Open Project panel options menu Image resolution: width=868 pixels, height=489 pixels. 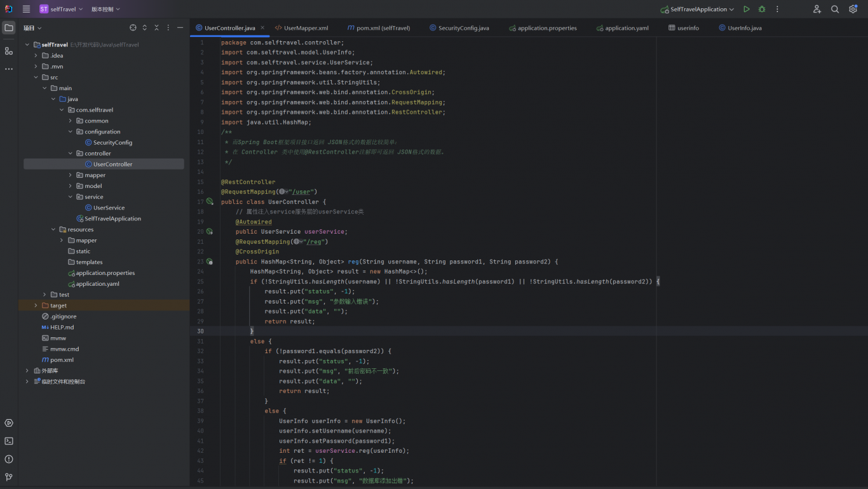pyautogui.click(x=168, y=28)
